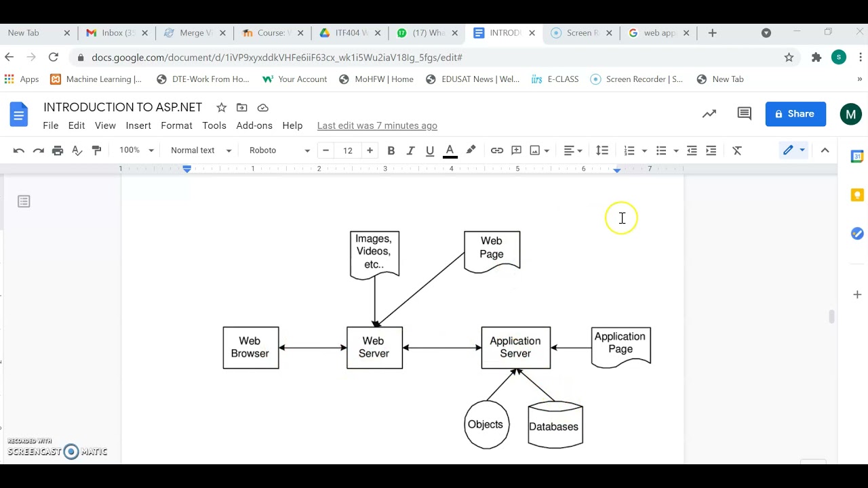Open the Insert menu
The width and height of the screenshot is (868, 488).
click(138, 125)
